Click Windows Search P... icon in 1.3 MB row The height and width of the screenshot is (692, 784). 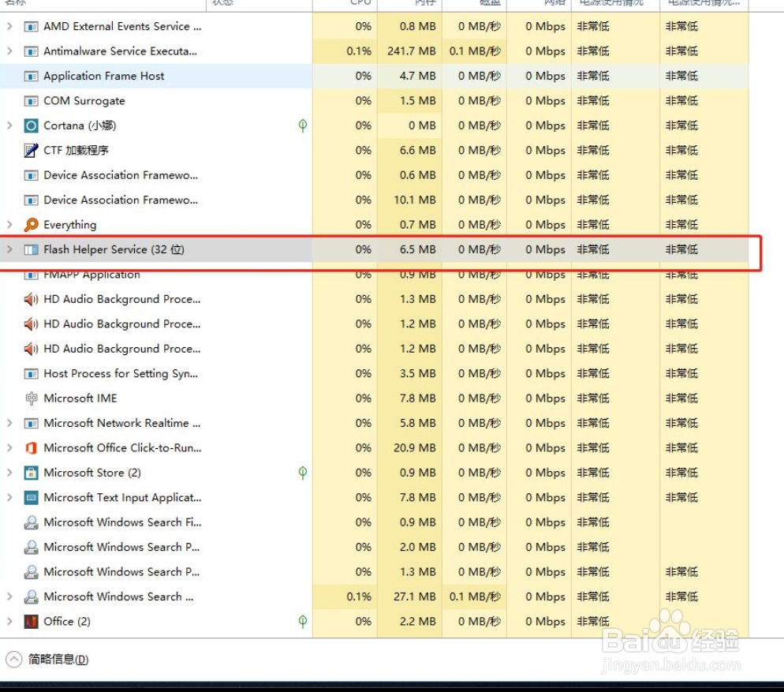click(x=31, y=572)
